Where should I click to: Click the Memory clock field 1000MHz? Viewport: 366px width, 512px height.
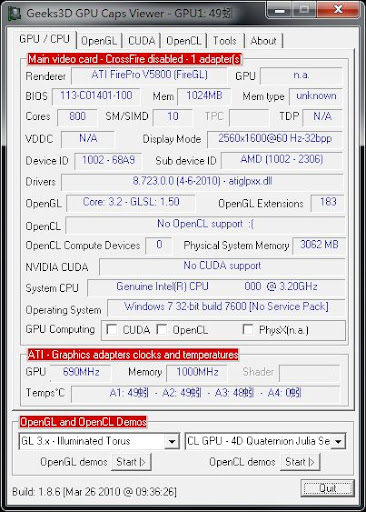[197, 373]
